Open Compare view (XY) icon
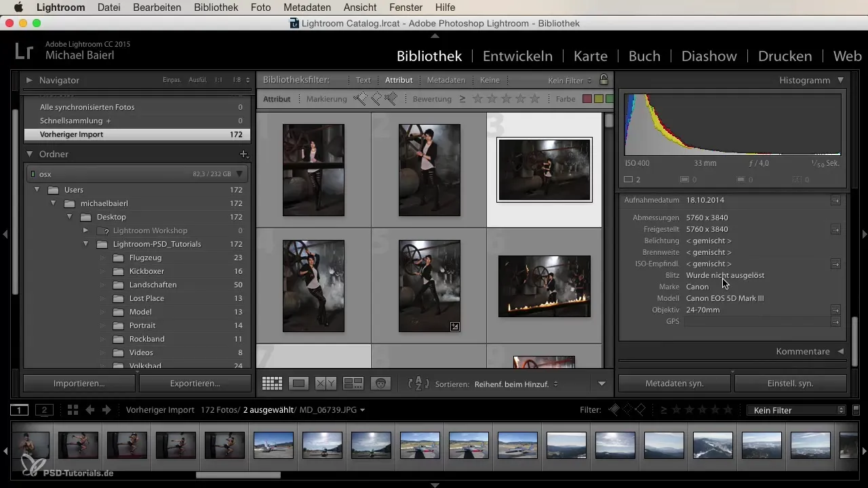The width and height of the screenshot is (868, 488). (325, 384)
